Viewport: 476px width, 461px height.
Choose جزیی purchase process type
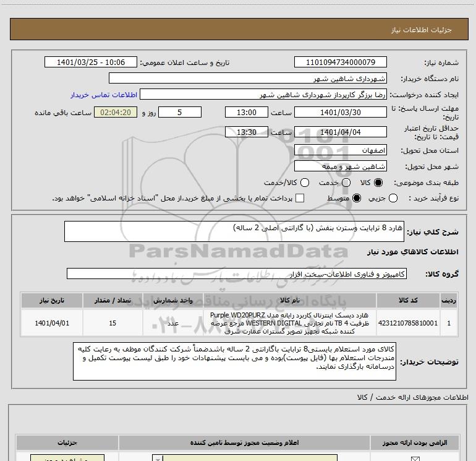coord(393,198)
